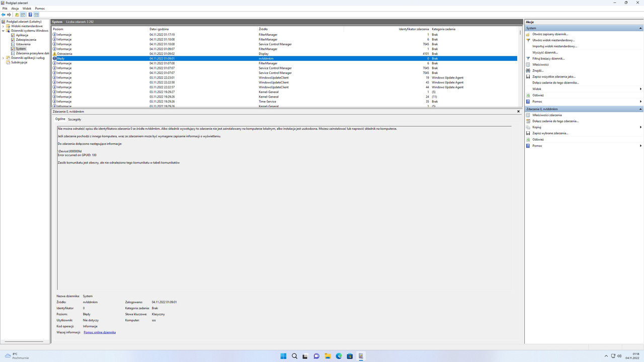This screenshot has width=644, height=362.
Task: Switch to the Szczegóły tab
Action: [74, 119]
